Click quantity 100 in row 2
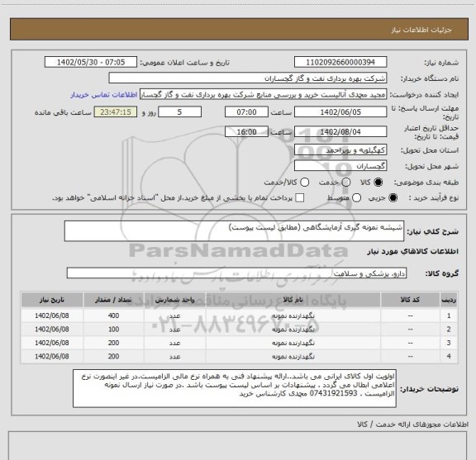 point(113,330)
